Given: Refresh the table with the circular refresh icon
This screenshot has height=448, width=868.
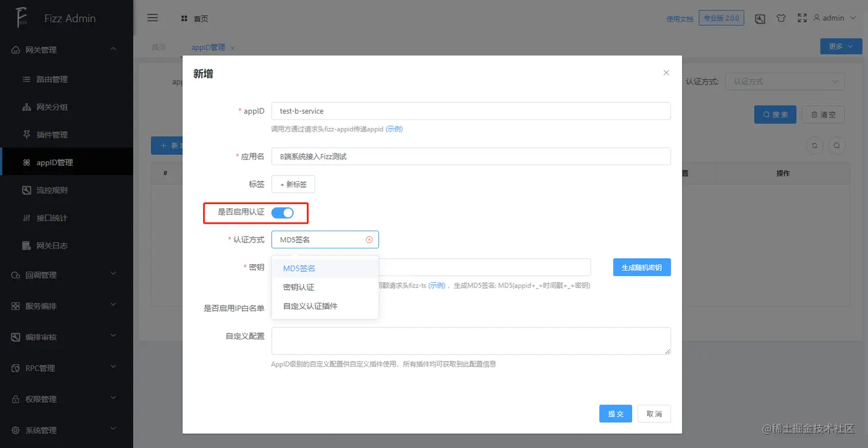Looking at the screenshot, I should (x=815, y=145).
